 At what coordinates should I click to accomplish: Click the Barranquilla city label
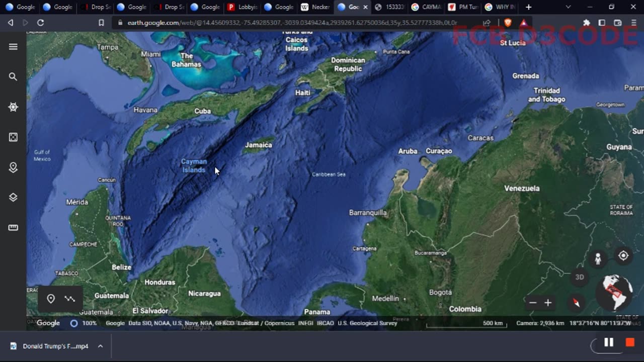pyautogui.click(x=368, y=213)
